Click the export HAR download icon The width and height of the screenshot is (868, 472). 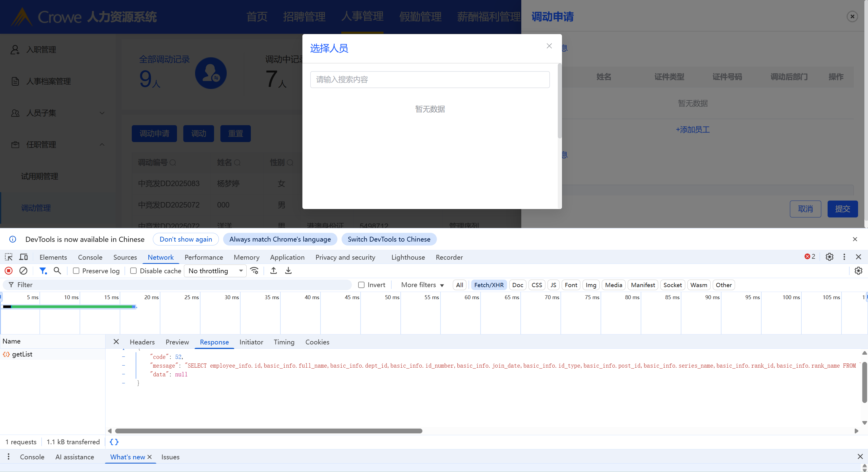click(x=289, y=271)
